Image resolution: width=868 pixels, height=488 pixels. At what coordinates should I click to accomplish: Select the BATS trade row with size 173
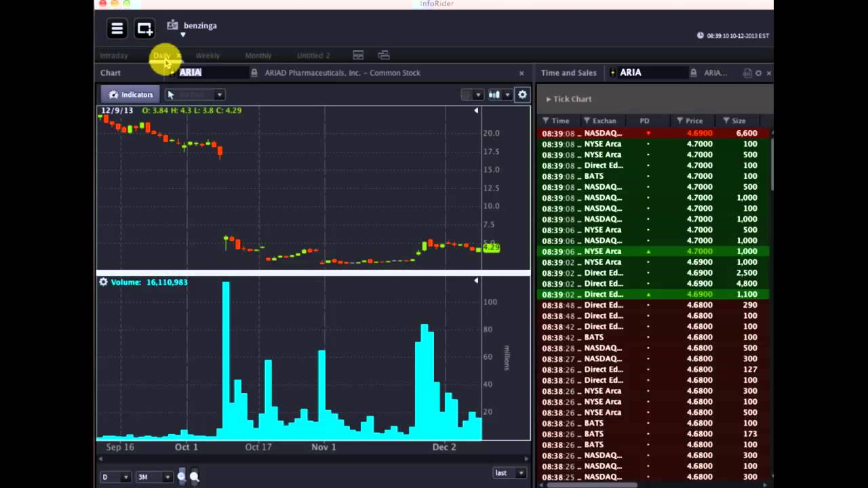654,434
